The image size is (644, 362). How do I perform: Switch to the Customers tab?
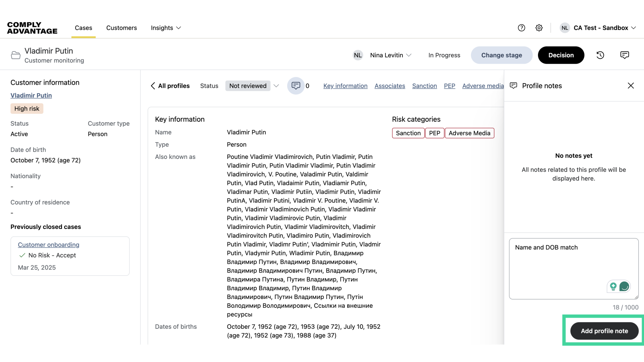[x=121, y=28]
